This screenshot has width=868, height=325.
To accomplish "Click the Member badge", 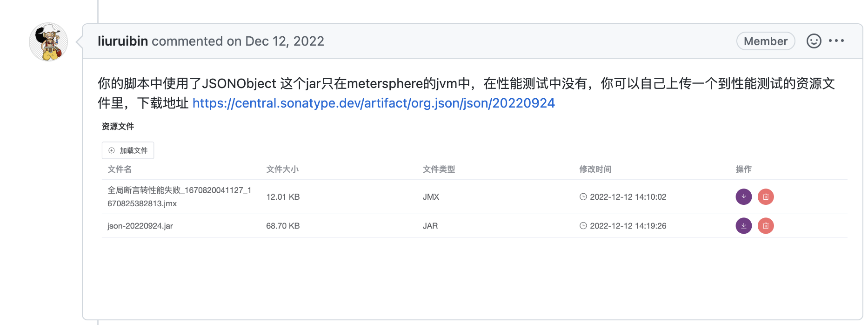I will click(765, 41).
